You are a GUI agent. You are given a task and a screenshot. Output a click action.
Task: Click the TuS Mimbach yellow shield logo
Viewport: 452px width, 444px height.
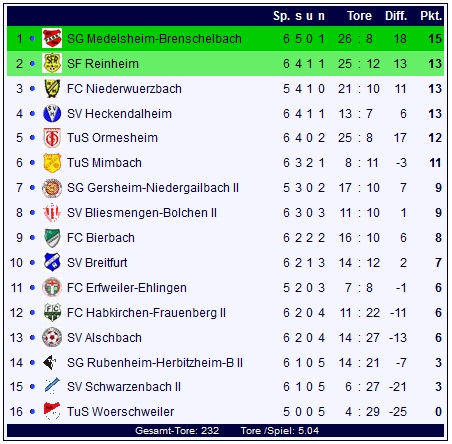coord(52,163)
